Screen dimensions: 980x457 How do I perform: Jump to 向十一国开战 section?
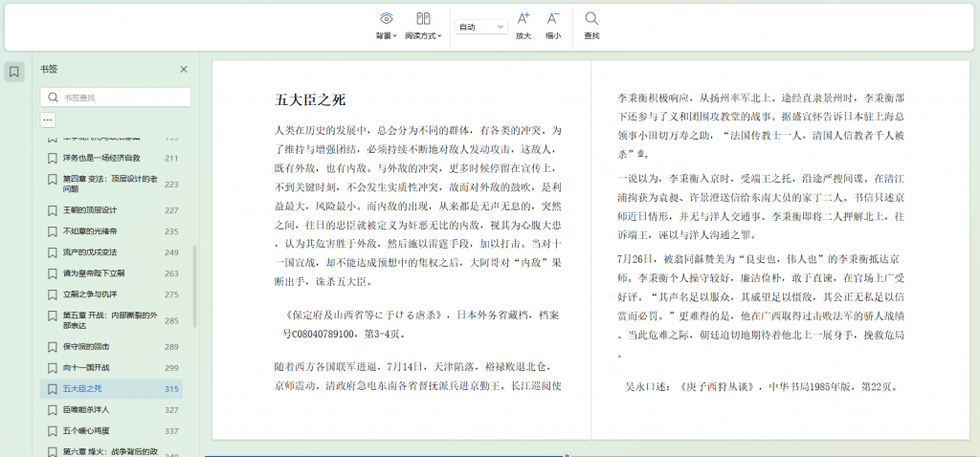click(x=85, y=368)
